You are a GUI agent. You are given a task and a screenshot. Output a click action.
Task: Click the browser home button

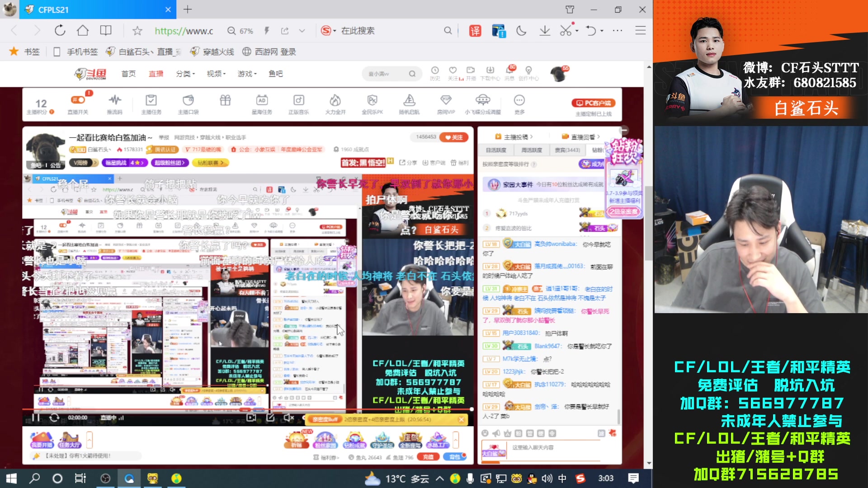point(83,30)
